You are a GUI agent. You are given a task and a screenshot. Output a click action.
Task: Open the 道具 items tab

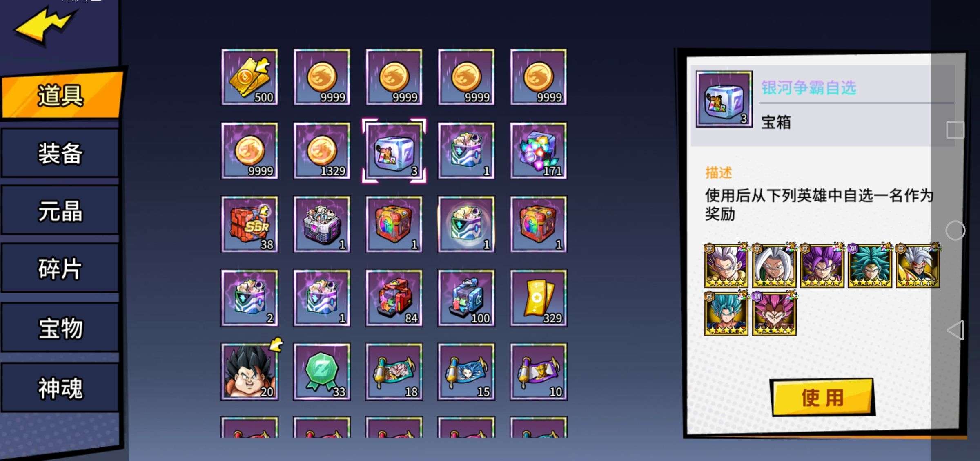[x=61, y=95]
